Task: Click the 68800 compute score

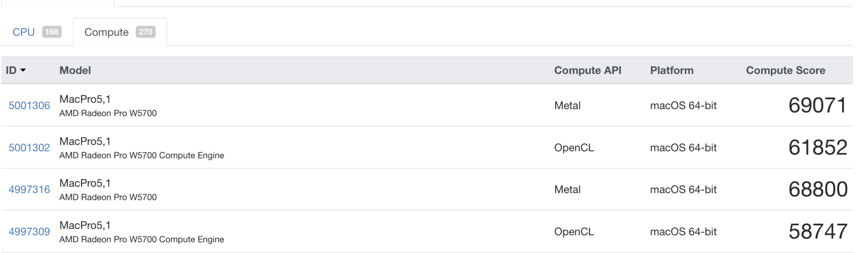Action: 818,190
